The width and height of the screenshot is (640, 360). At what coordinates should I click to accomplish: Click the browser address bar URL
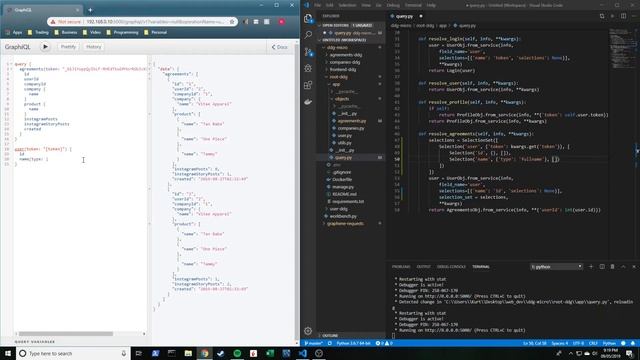[x=155, y=22]
